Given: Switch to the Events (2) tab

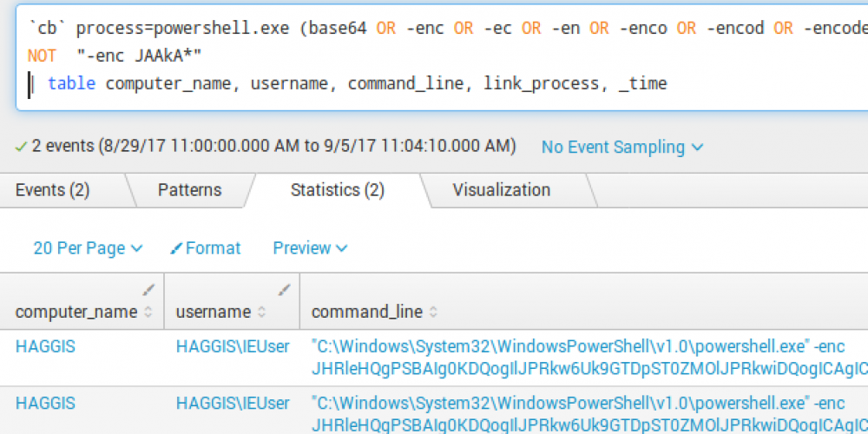Looking at the screenshot, I should coord(52,190).
